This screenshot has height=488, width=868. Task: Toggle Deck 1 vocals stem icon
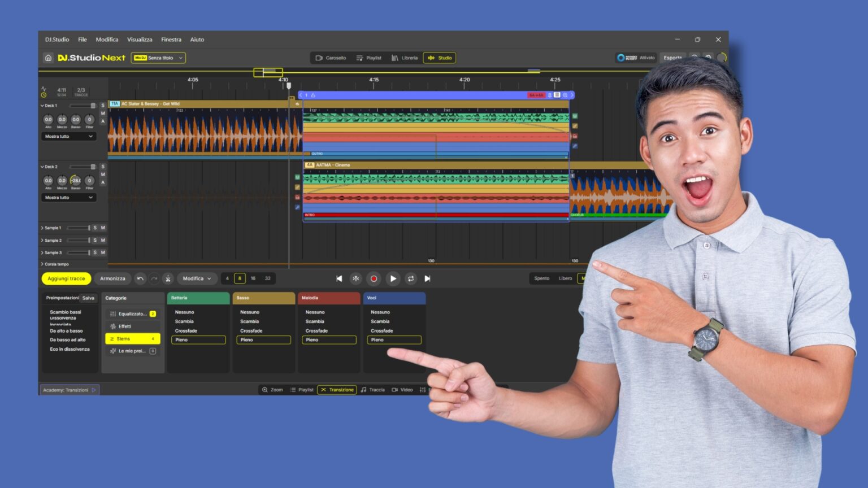(x=575, y=146)
